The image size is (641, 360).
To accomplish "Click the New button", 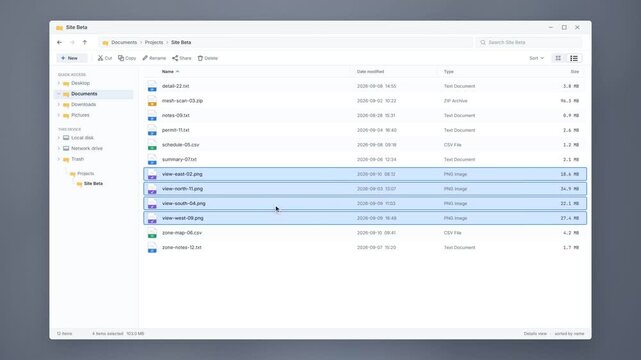I will [72, 58].
